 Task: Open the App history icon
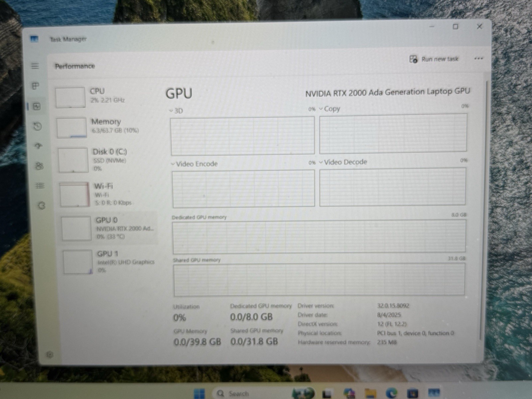tap(38, 126)
